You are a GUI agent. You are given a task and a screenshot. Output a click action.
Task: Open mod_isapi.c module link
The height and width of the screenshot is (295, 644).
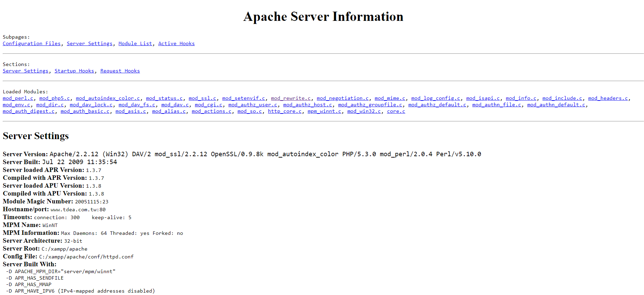tap(483, 98)
